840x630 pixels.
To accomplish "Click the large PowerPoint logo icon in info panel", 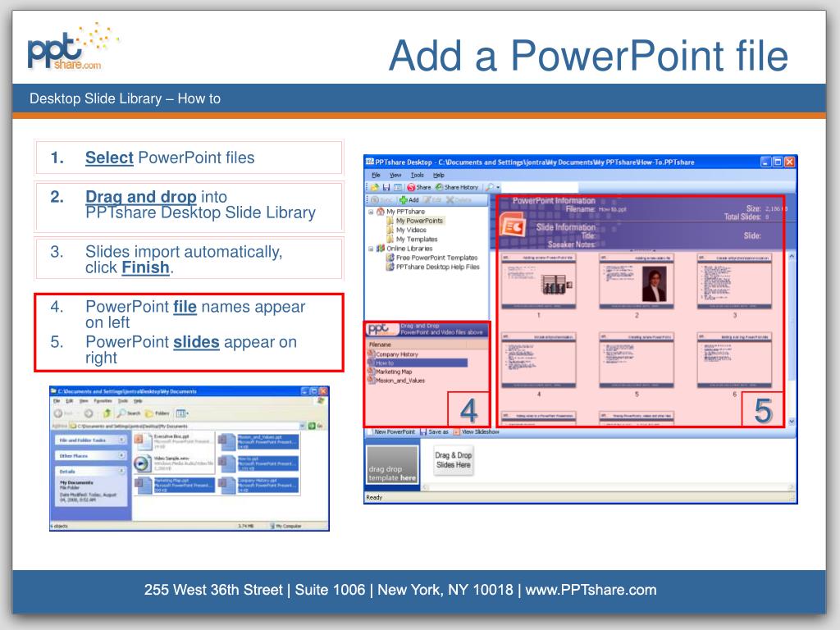I will [x=514, y=226].
